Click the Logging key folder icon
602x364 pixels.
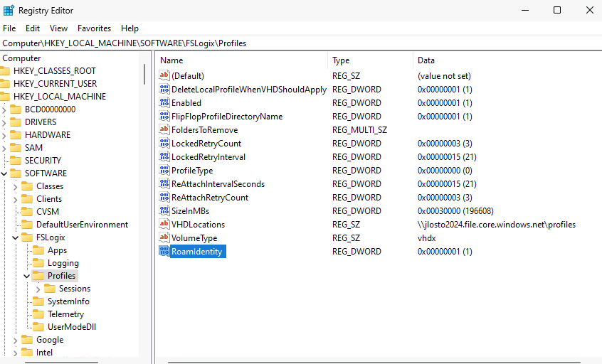click(38, 263)
